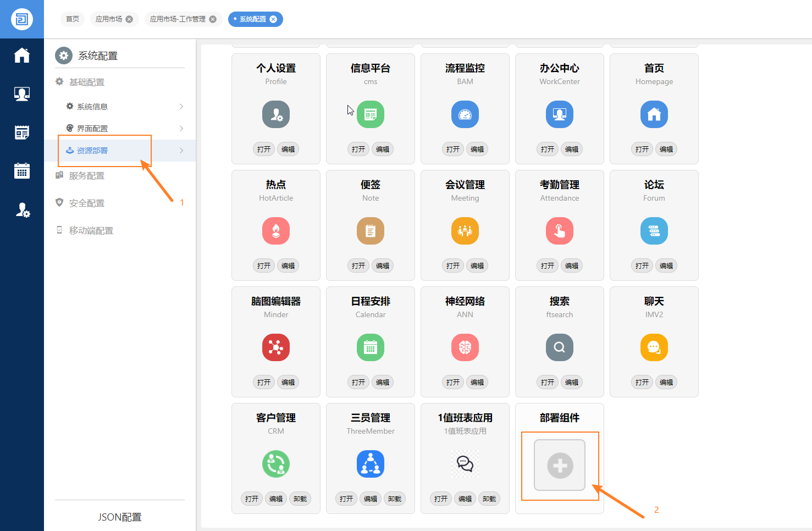Close the 应用市场 tab
The width and height of the screenshot is (812, 531).
point(129,19)
